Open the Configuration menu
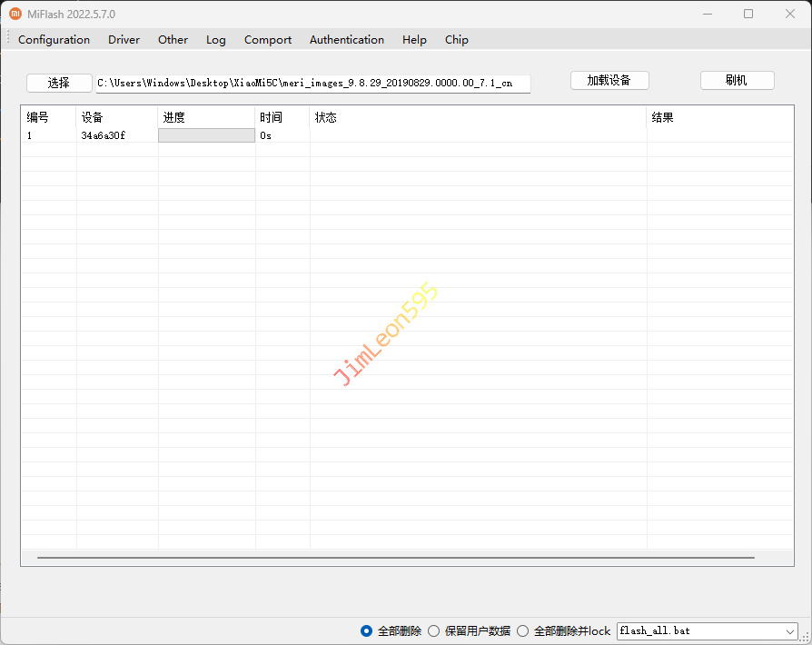The width and height of the screenshot is (812, 645). point(54,40)
